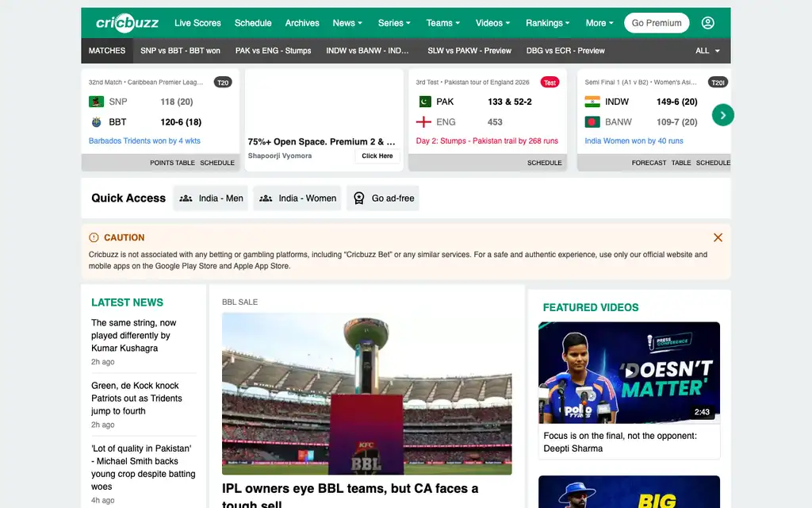Image resolution: width=812 pixels, height=508 pixels.
Task: Click India - Women quick access button
Action: 297,198
